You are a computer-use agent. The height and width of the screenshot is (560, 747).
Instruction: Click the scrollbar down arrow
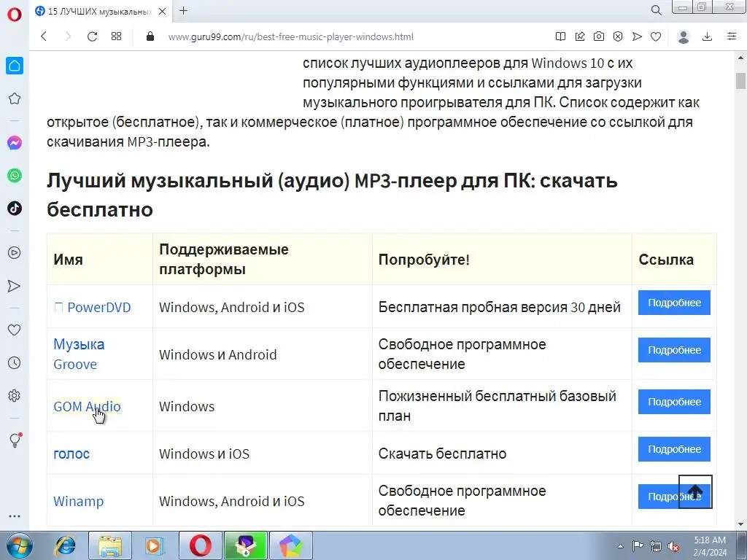coord(741,524)
